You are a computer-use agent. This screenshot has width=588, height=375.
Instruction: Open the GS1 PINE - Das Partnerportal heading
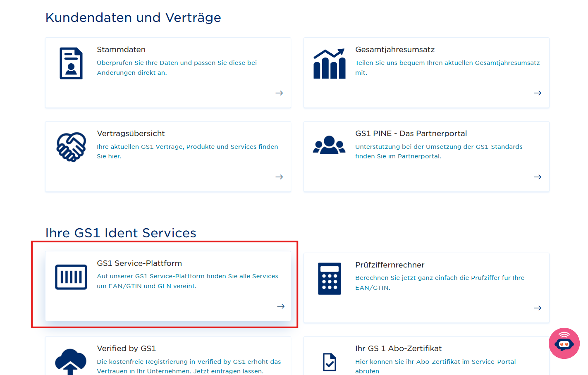(x=411, y=134)
